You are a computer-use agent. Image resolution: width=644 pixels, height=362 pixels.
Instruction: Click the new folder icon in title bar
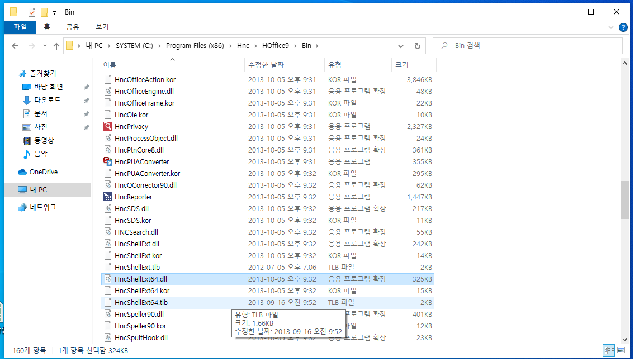click(x=44, y=12)
